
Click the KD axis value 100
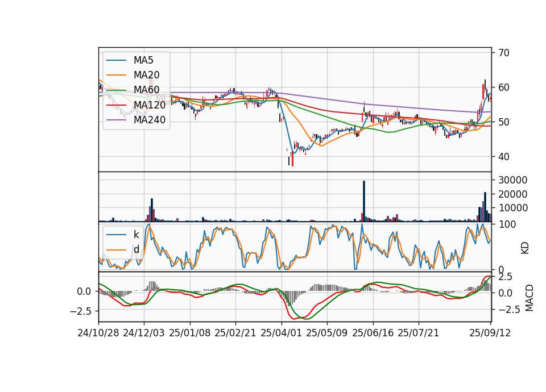tap(507, 224)
